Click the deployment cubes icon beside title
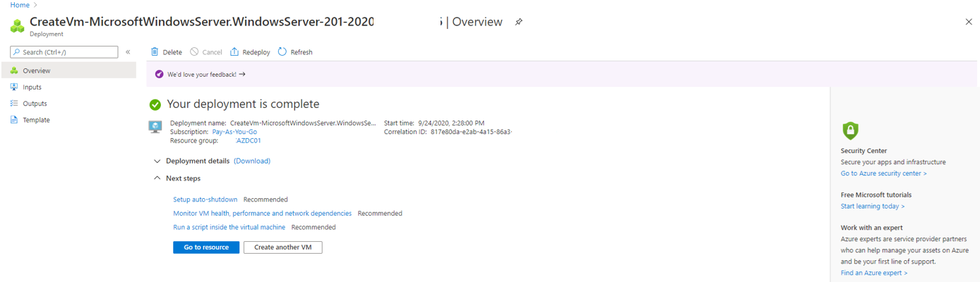This screenshot has width=980, height=282. click(x=17, y=26)
